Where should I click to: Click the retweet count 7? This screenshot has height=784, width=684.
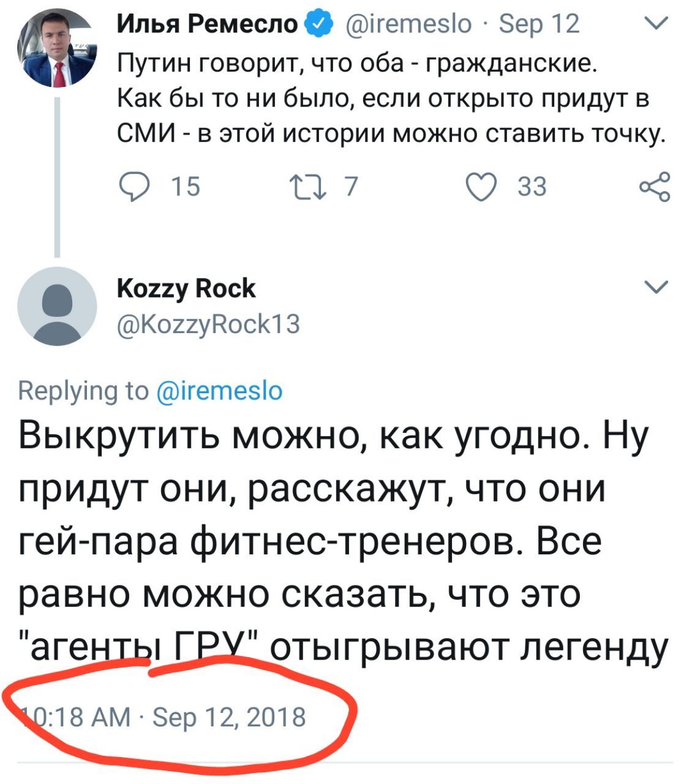coord(351,187)
